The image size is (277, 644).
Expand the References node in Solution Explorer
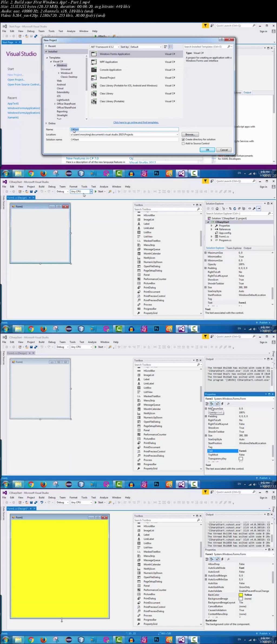[212, 229]
